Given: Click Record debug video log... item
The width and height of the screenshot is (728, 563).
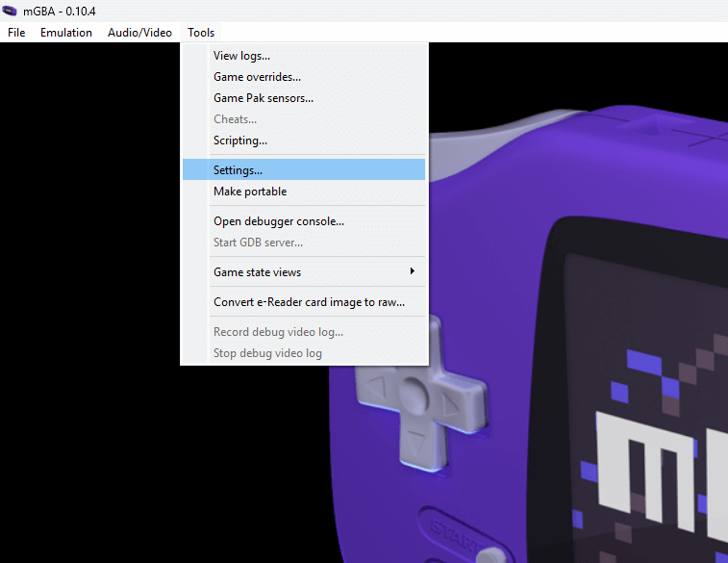Looking at the screenshot, I should (278, 332).
